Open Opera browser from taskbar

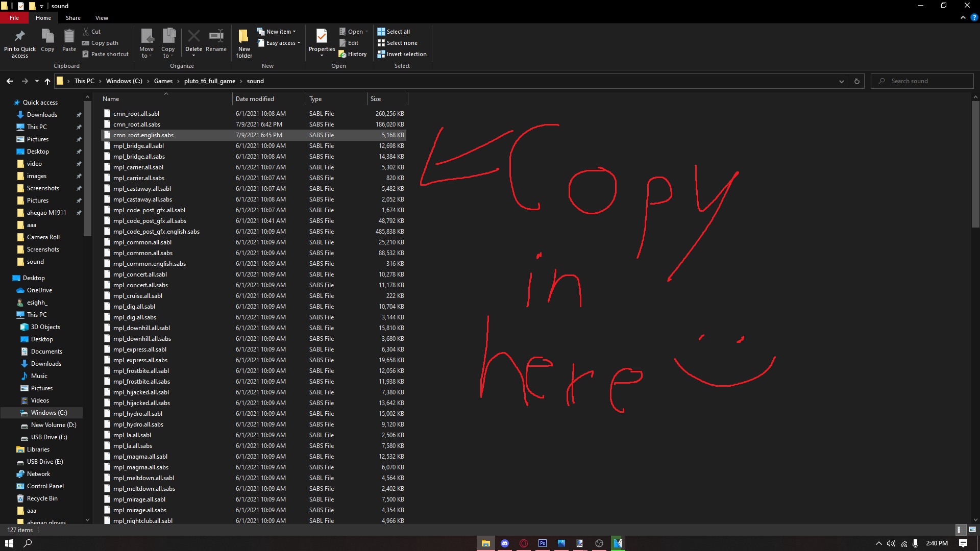click(x=524, y=543)
